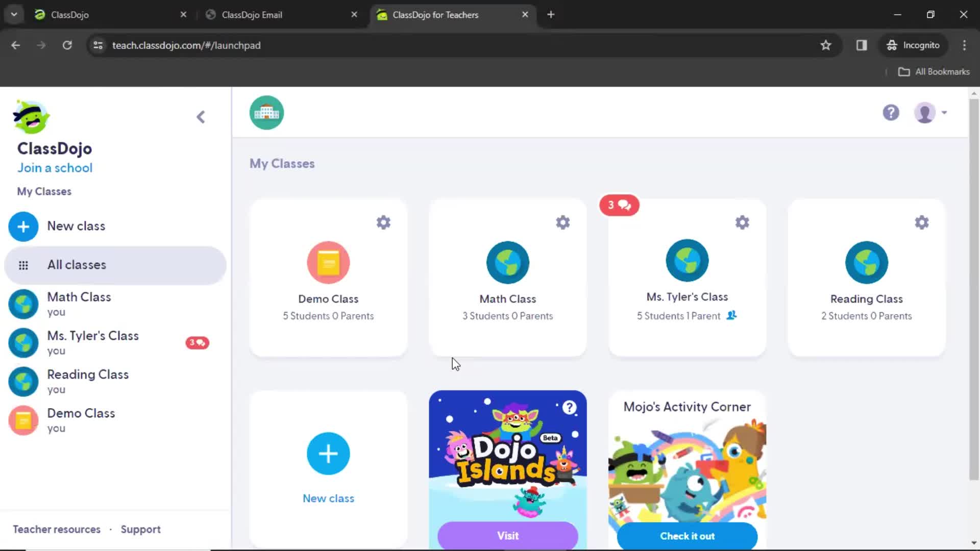Open a new browser tab

point(551,15)
